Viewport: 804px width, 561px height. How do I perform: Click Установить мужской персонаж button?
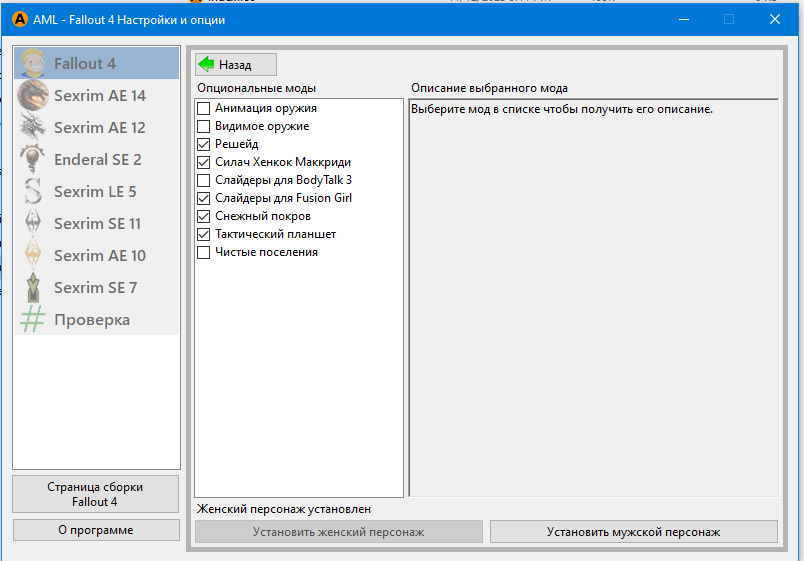tap(633, 532)
